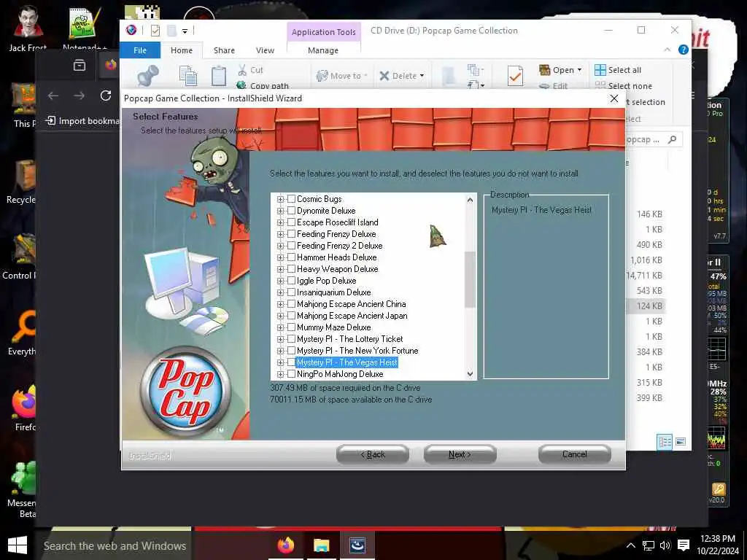Click the Firefox back arrow
The height and width of the screenshot is (560, 747).
point(53,96)
